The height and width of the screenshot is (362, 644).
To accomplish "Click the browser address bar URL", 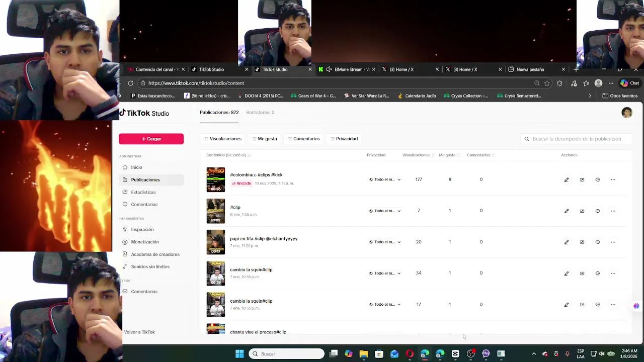I will (x=196, y=83).
